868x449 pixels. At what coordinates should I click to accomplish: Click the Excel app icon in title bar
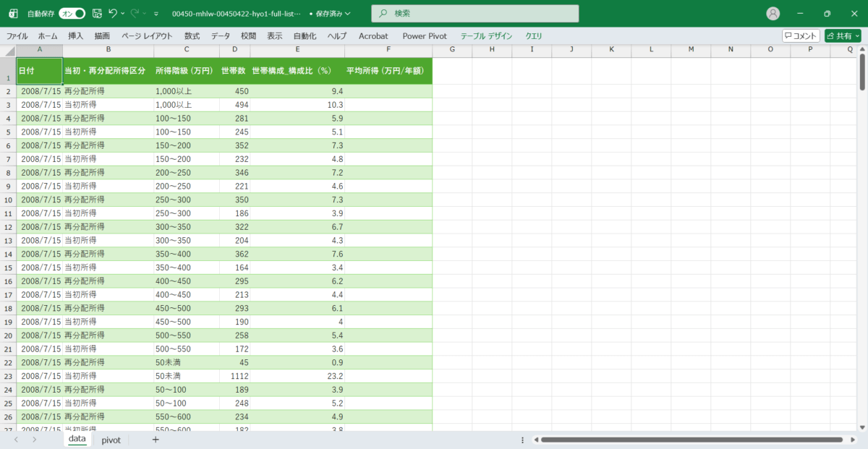[x=12, y=14]
